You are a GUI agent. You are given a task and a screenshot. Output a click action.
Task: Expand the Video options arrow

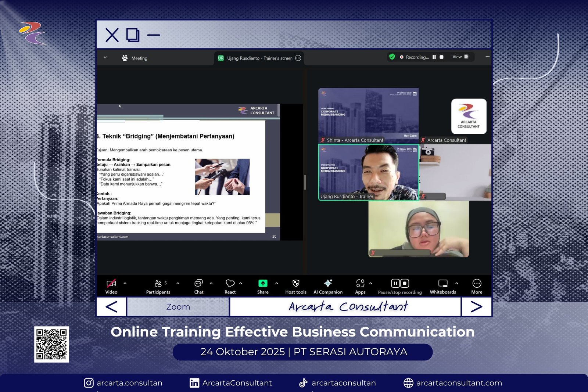pyautogui.click(x=125, y=283)
